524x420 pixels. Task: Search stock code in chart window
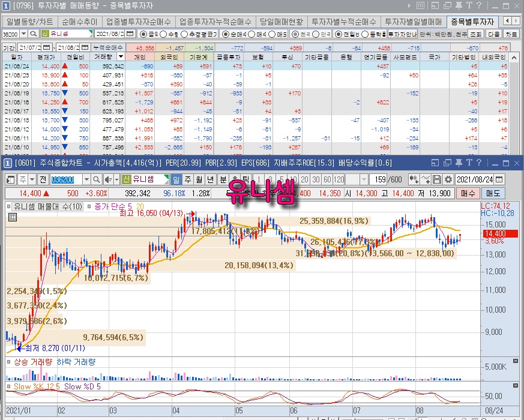tap(96, 180)
